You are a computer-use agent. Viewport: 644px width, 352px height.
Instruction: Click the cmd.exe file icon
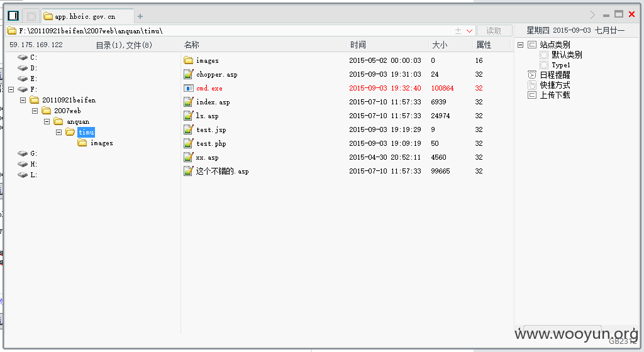pyautogui.click(x=189, y=88)
